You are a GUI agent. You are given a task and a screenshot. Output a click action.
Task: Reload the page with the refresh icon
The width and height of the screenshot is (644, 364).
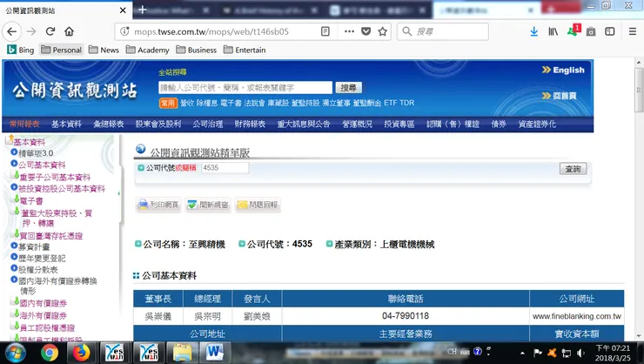coord(50,31)
